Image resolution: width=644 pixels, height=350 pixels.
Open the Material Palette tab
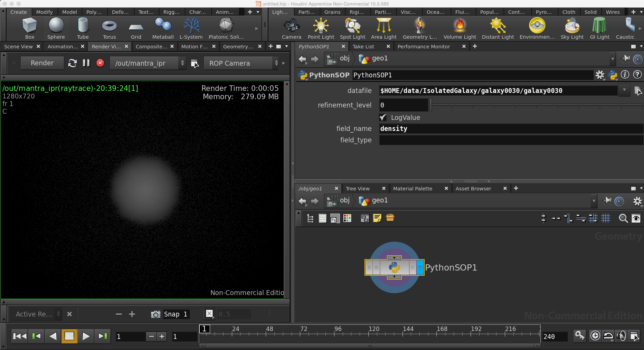tap(413, 188)
